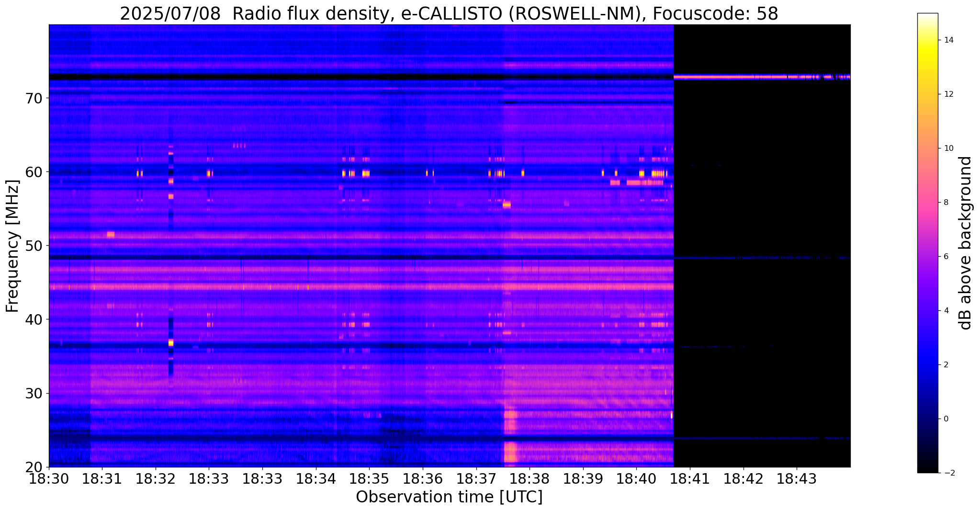This screenshot has height=511, width=980.
Task: Click the 18:43 time axis tick label
Action: 797,478
